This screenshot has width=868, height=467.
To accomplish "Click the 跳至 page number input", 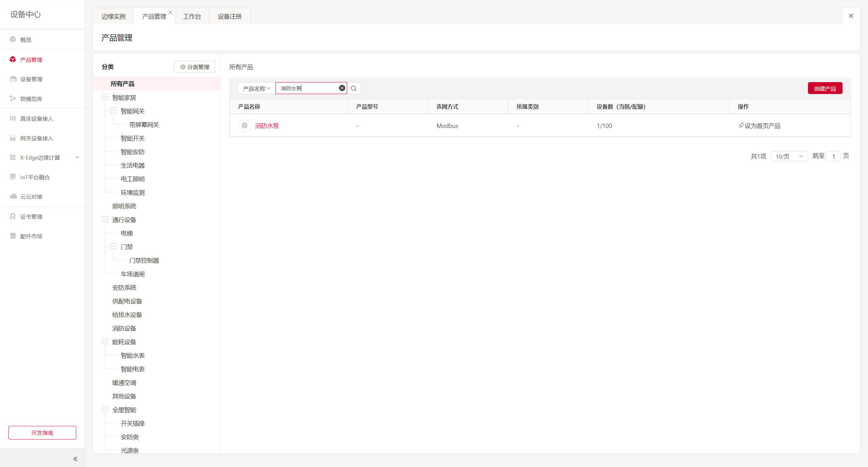I will [833, 156].
